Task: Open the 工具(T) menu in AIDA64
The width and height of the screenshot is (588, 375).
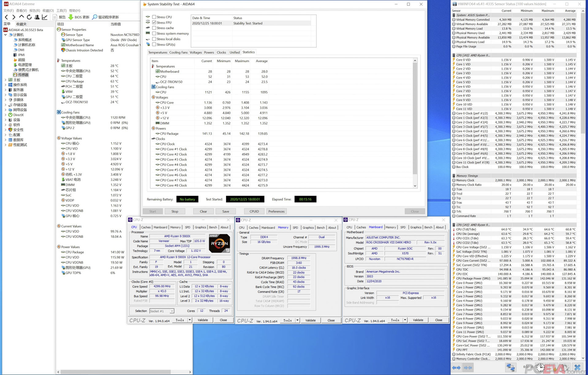Action: coord(61,10)
